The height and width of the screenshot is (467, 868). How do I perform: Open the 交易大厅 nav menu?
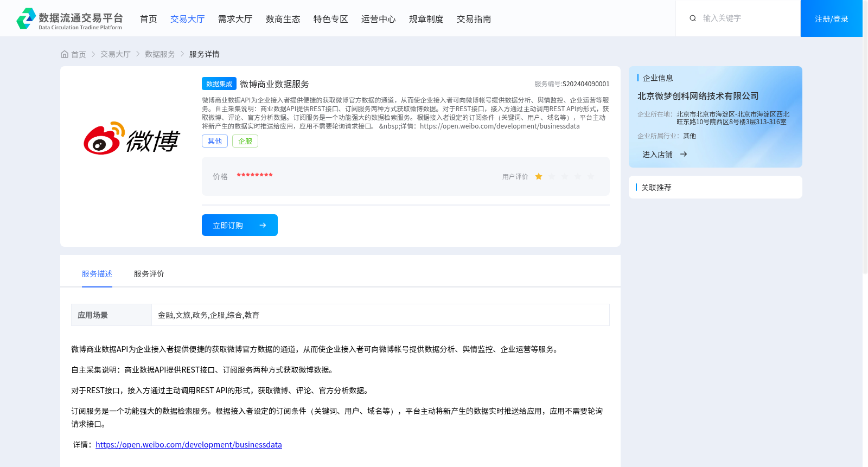point(188,19)
